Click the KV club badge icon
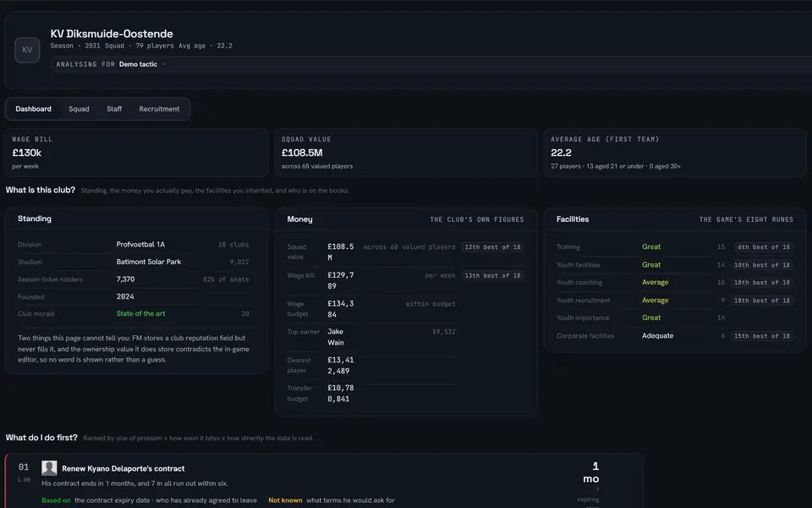812x508 pixels. tap(27, 50)
